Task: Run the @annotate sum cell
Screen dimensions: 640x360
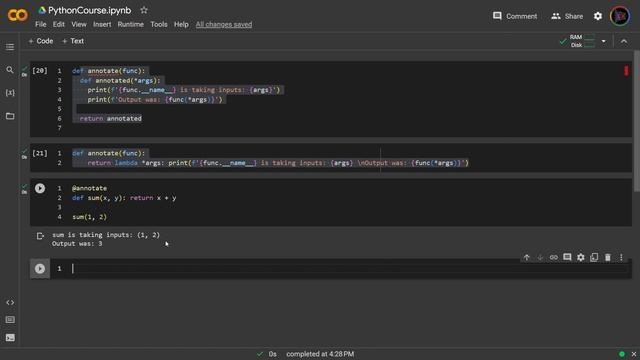Action: click(40, 188)
